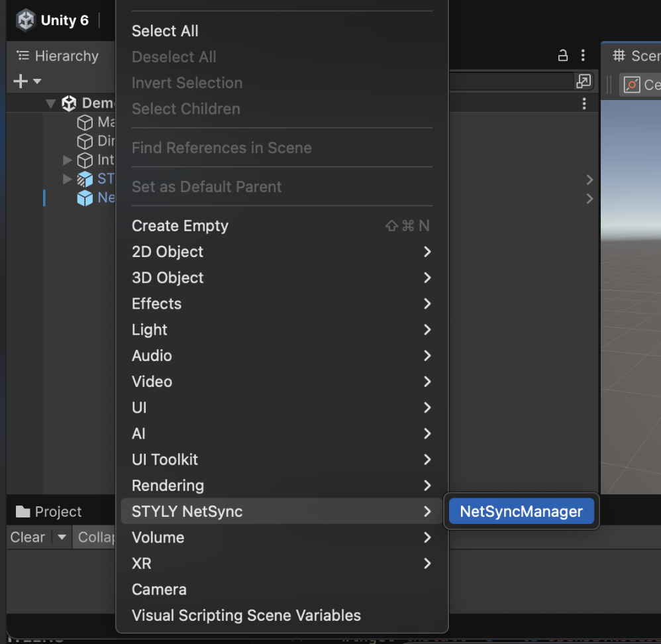
Task: Click the Hierarchy search input field
Action: (510, 81)
